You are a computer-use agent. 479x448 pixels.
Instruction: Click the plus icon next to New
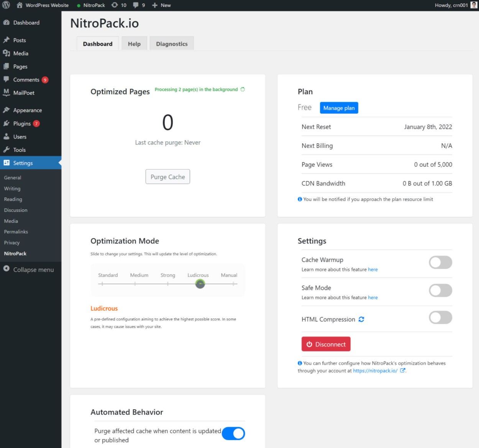(155, 5)
